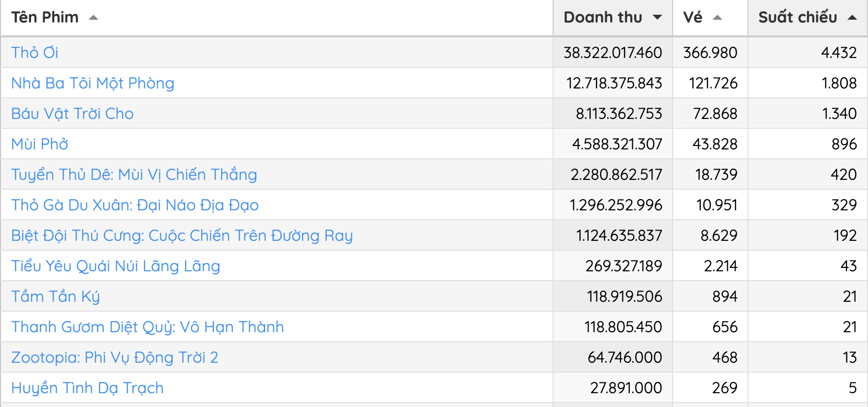Open the Tầm Tần Ký link
The image size is (868, 407).
pyautogui.click(x=56, y=296)
